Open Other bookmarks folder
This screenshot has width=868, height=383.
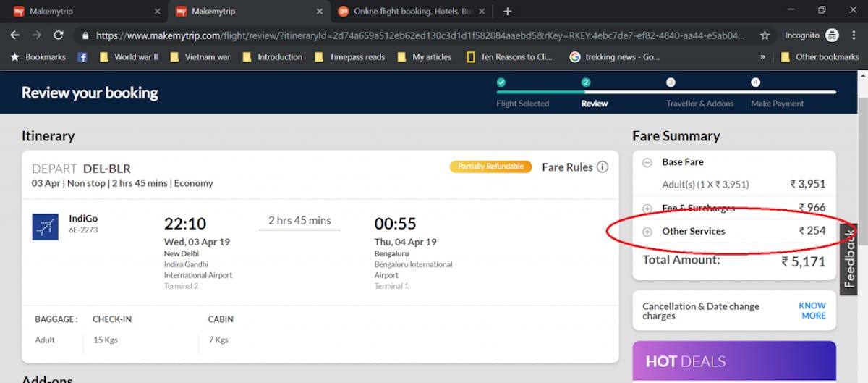tap(820, 56)
